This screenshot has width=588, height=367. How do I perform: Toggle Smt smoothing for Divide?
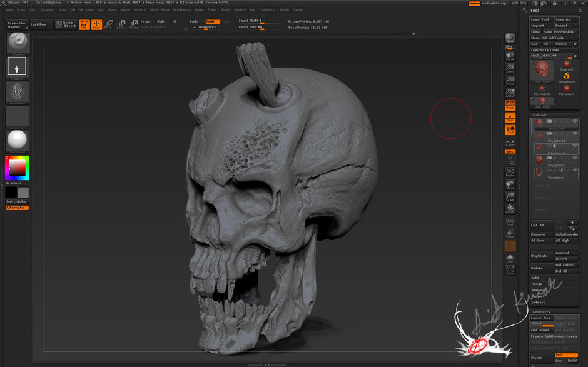click(x=566, y=354)
